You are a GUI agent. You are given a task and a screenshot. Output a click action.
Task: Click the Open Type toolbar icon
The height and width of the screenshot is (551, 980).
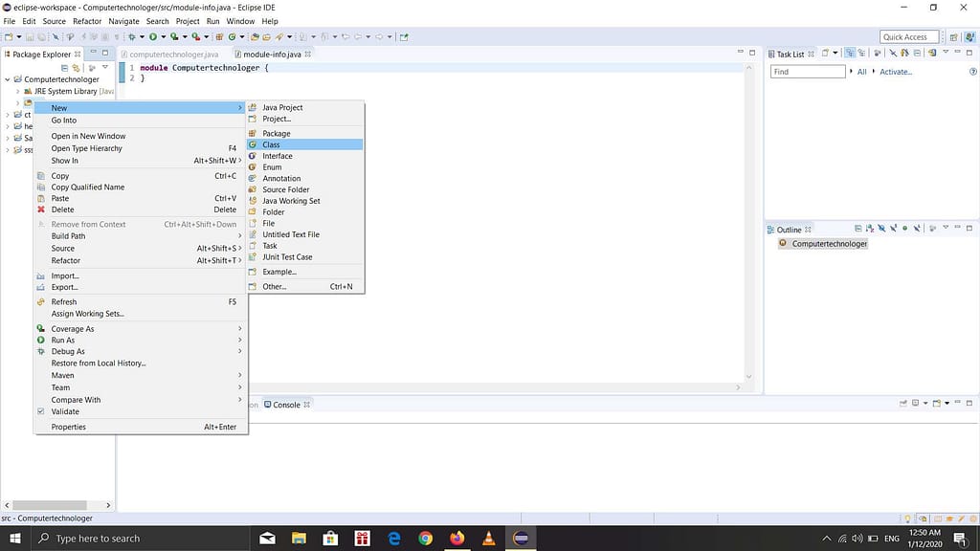pos(255,37)
